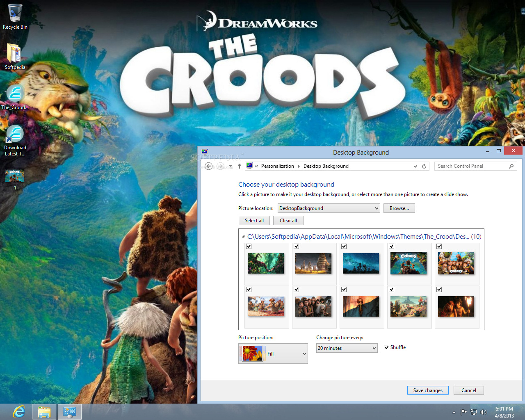Uncheck the running family wallpaper checkbox
Screen dimensions: 525x420
click(249, 290)
